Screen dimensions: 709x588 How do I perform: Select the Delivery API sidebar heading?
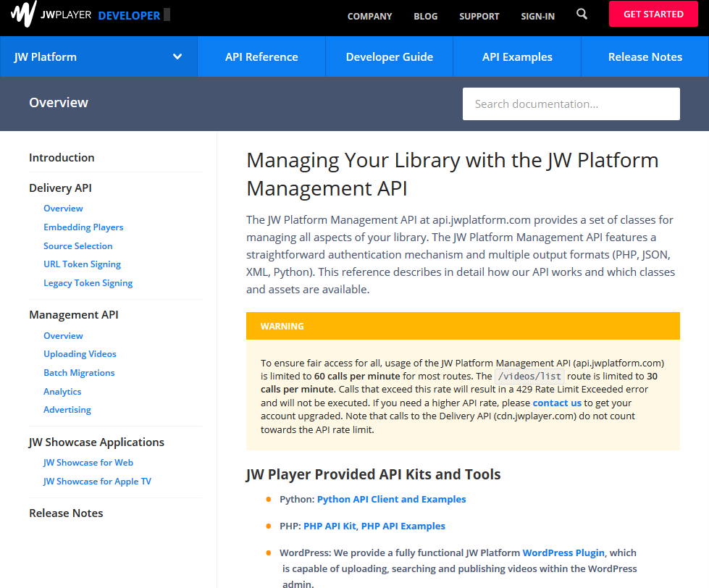(x=60, y=188)
